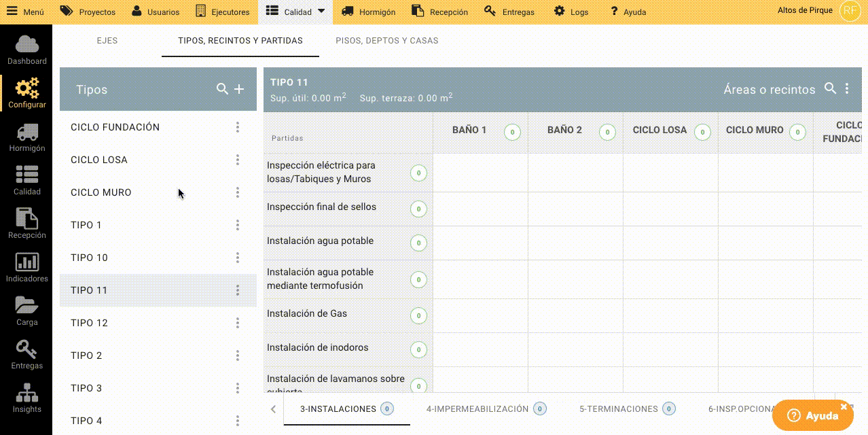Open options menu for TIPO 11
868x435 pixels.
[238, 290]
